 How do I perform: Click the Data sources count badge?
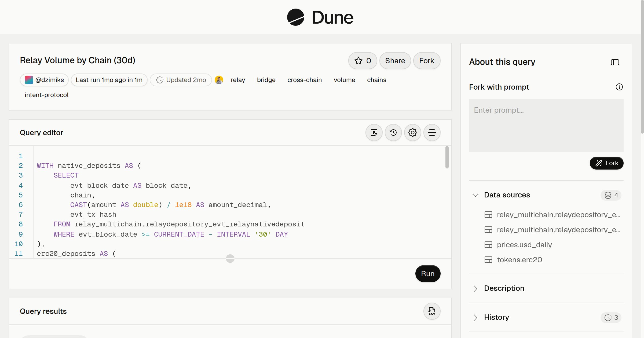611,195
